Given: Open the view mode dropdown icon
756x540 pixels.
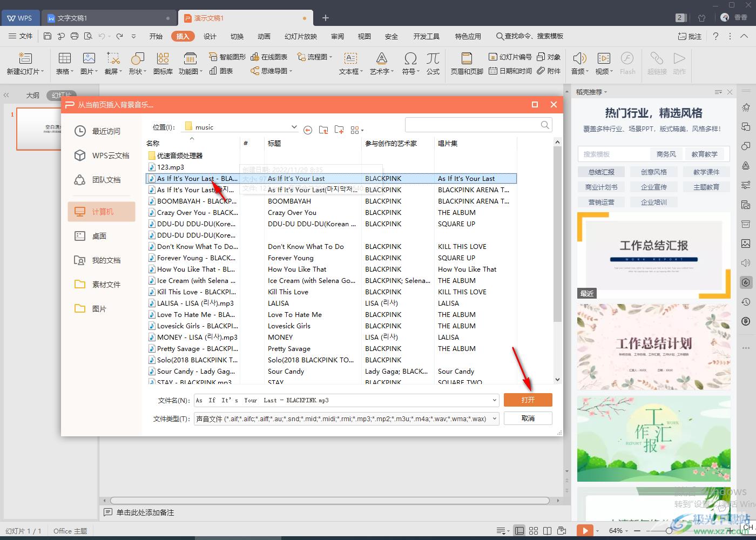Looking at the screenshot, I should (x=357, y=130).
